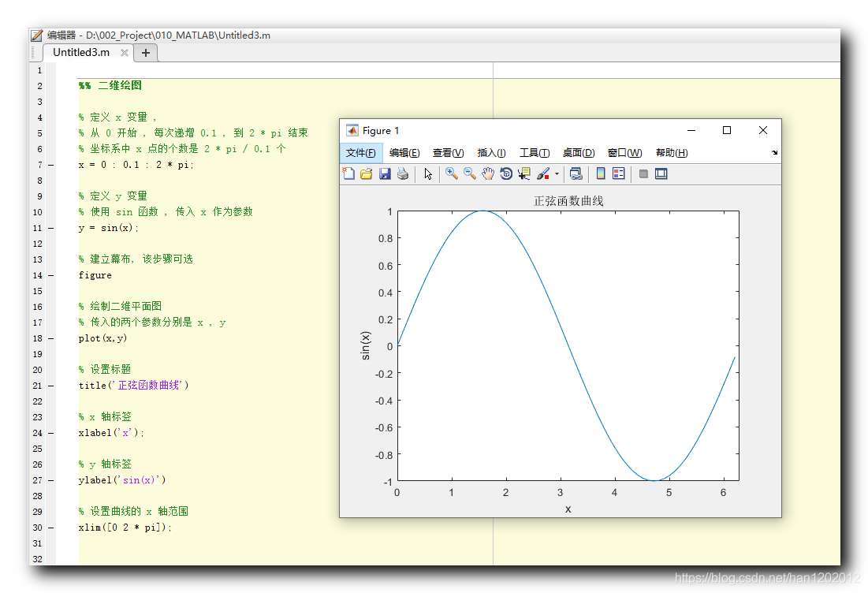
Task: Set a breakpoint at line 21 dash
Action: pyautogui.click(x=51, y=386)
